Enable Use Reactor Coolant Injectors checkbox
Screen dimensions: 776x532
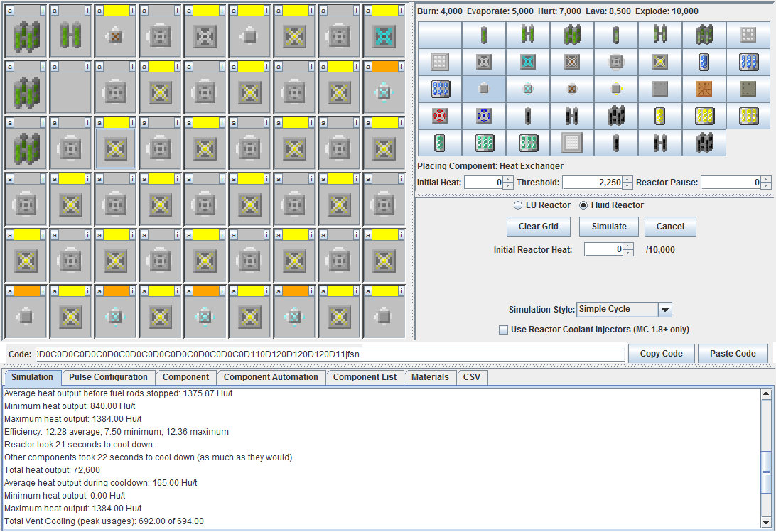[x=502, y=330]
